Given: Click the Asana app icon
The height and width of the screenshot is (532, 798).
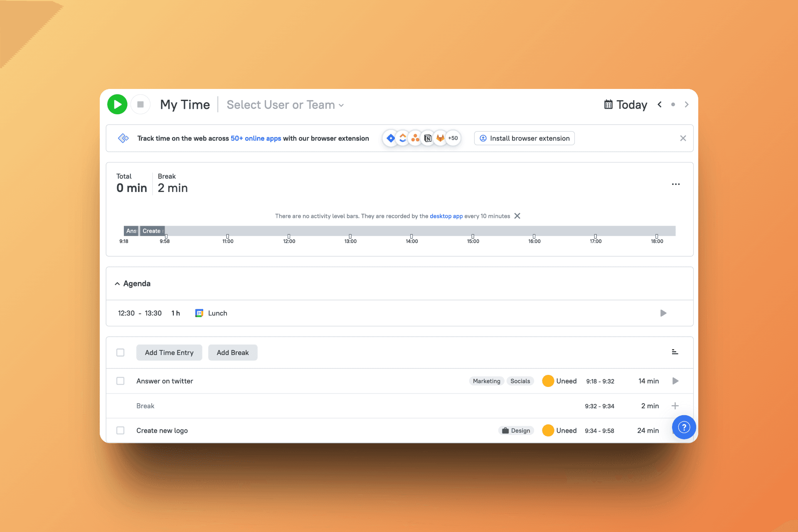Looking at the screenshot, I should pos(415,138).
